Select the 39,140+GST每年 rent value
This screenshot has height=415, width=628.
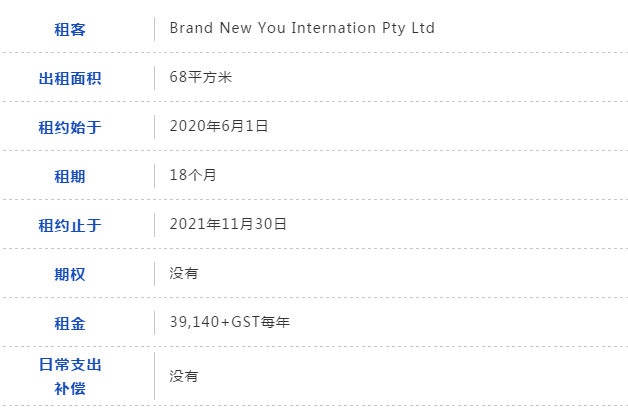coord(229,322)
